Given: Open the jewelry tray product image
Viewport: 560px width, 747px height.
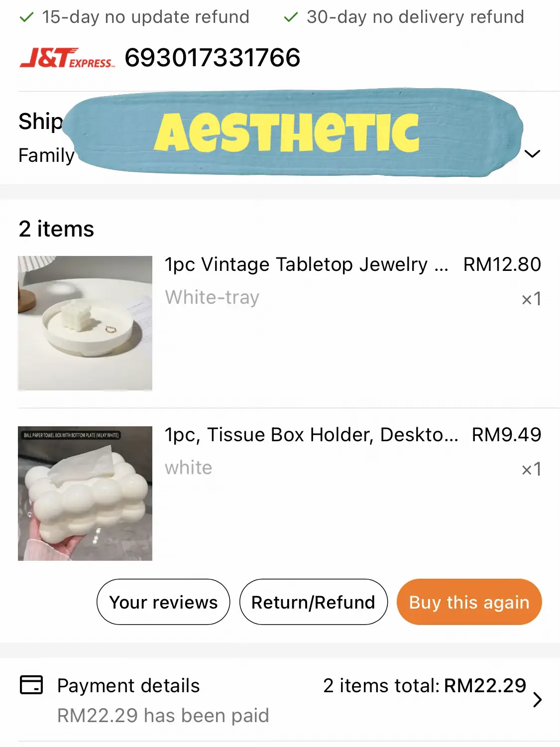Looking at the screenshot, I should [85, 323].
